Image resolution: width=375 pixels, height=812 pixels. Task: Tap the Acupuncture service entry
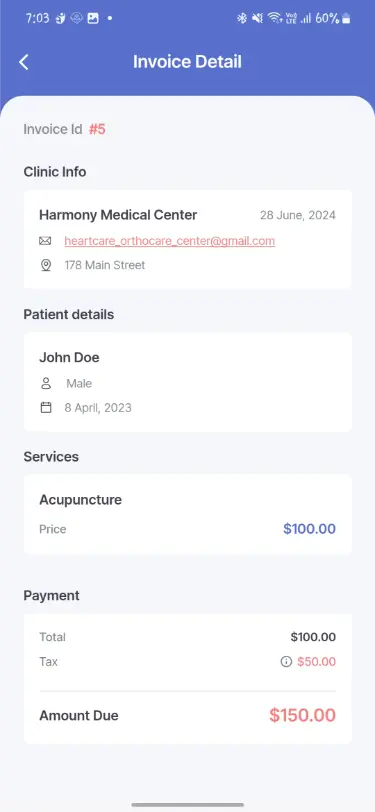pos(81,500)
